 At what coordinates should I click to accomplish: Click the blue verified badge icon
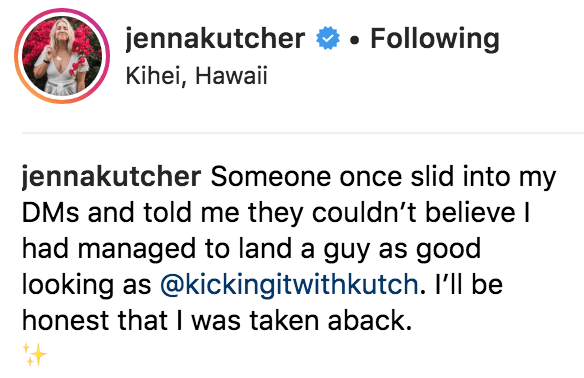click(328, 38)
